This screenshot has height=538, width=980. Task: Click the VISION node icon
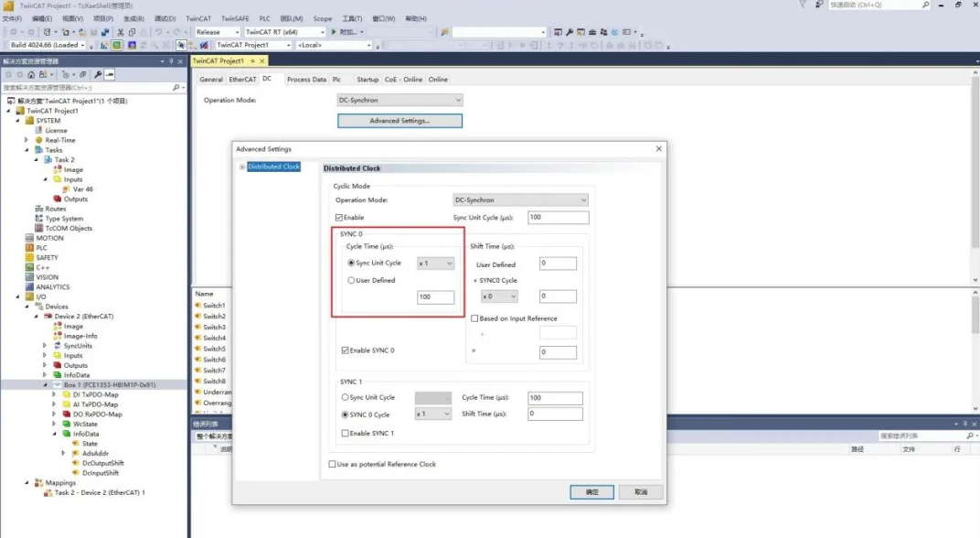click(29, 277)
